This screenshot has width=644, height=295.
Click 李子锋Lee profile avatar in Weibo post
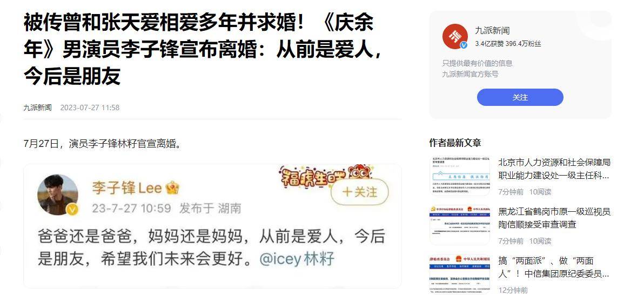point(57,195)
